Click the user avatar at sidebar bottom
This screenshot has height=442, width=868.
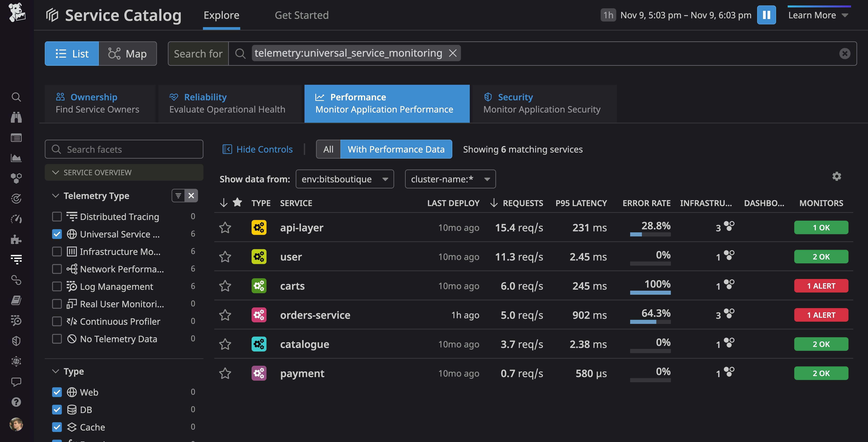(x=16, y=425)
